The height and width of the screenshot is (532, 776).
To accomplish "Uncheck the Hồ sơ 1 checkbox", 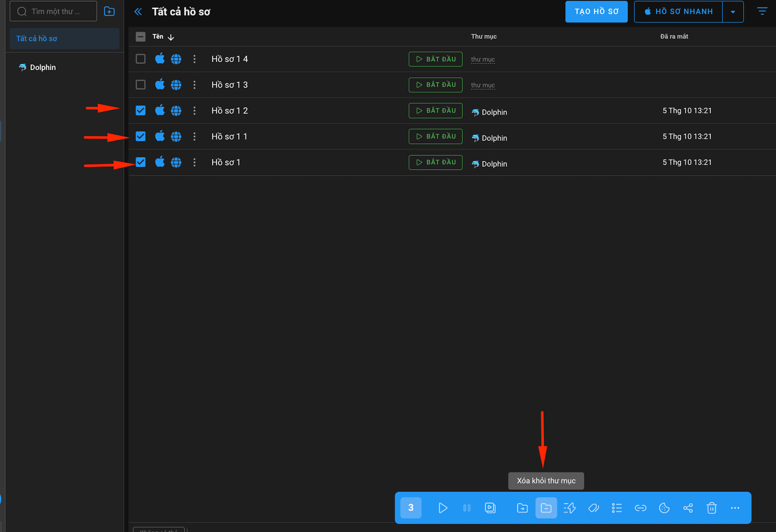I will point(141,162).
